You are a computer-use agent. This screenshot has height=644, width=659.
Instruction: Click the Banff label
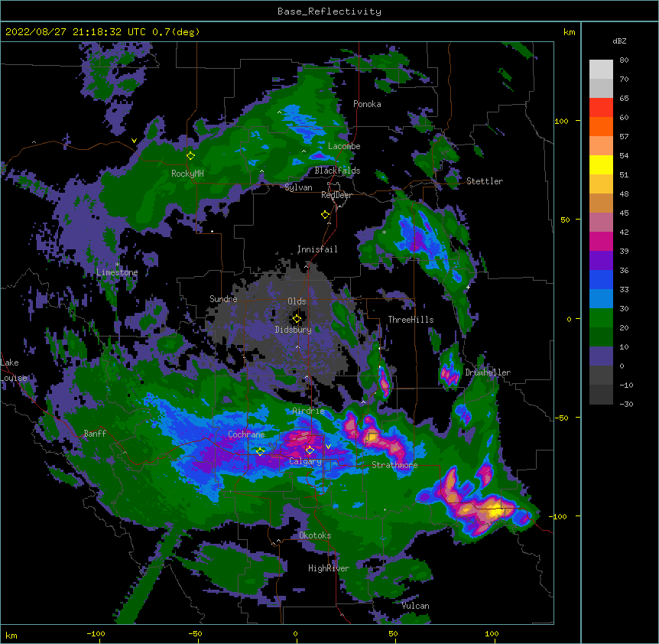(95, 434)
